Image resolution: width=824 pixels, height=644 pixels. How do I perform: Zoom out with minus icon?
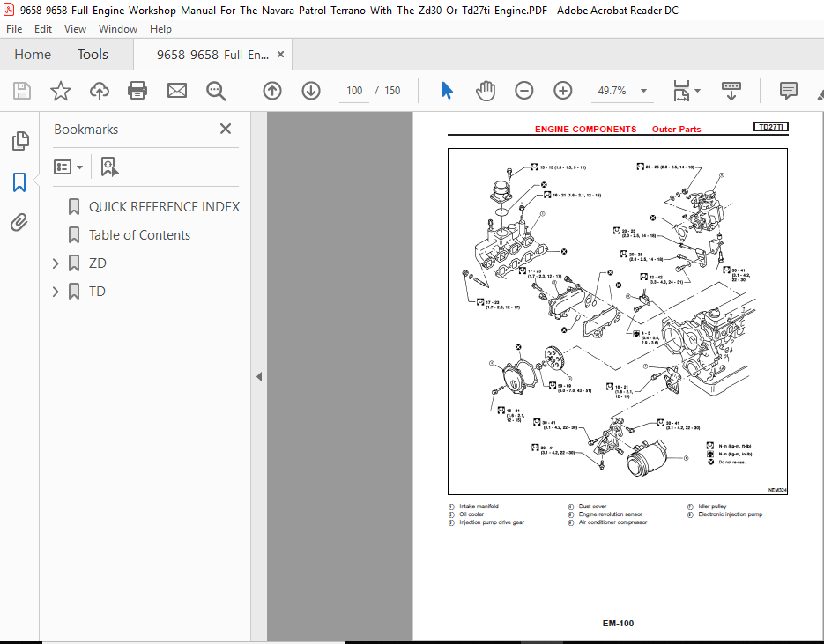click(x=524, y=91)
